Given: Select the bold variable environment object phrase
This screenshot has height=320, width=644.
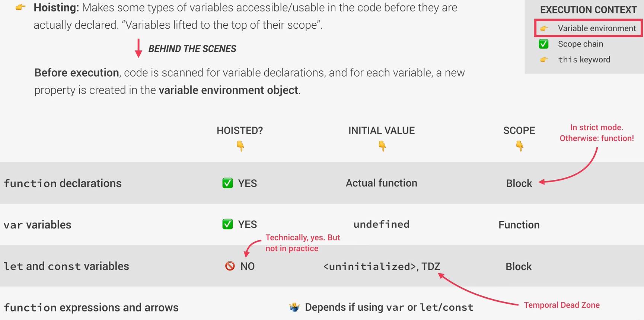Looking at the screenshot, I should [229, 90].
